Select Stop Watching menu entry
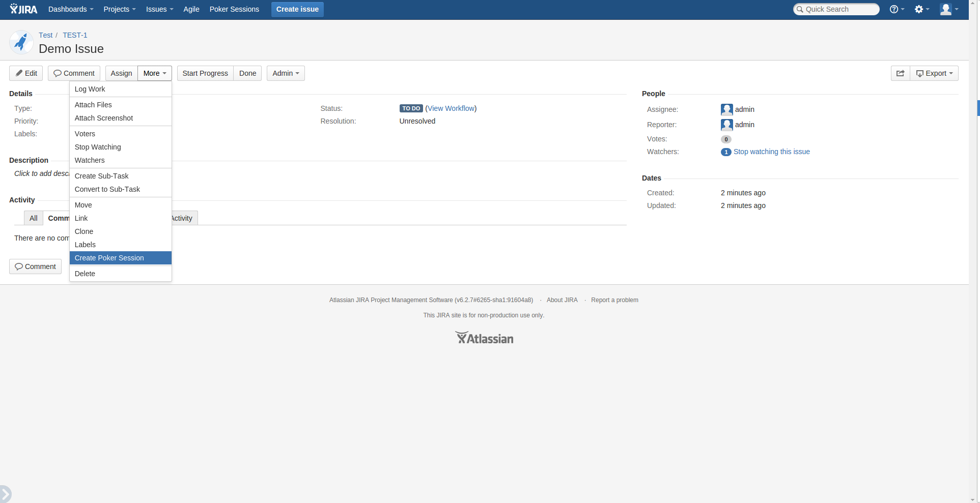 pos(121,147)
